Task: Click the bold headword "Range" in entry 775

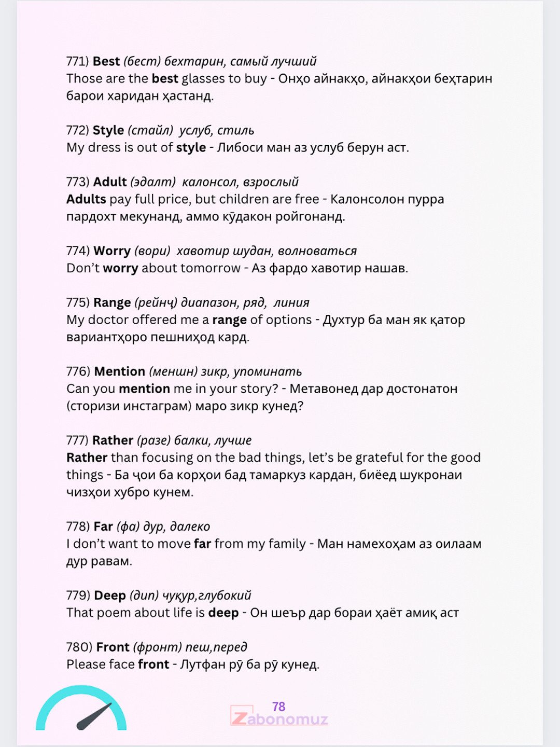Action: coord(112,303)
